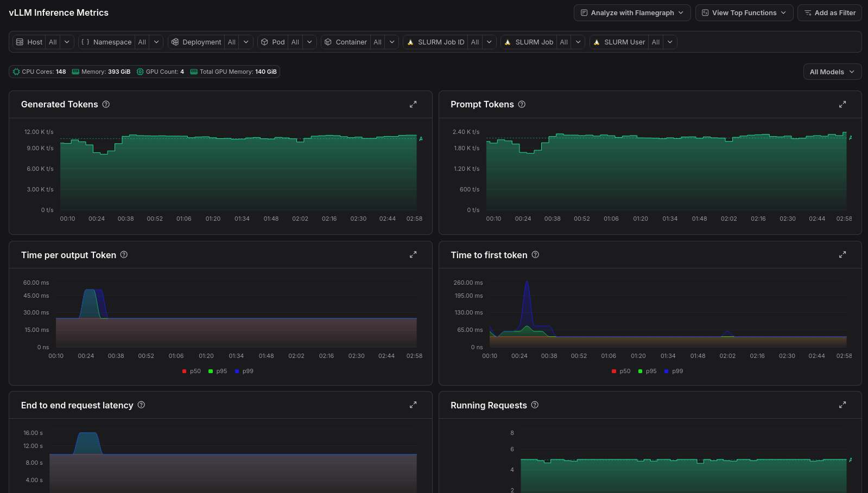Click Add as Filter button
The height and width of the screenshot is (493, 868).
click(x=829, y=12)
